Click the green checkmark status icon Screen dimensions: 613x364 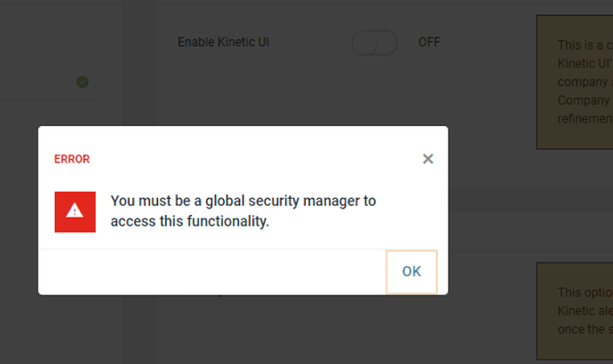82,82
